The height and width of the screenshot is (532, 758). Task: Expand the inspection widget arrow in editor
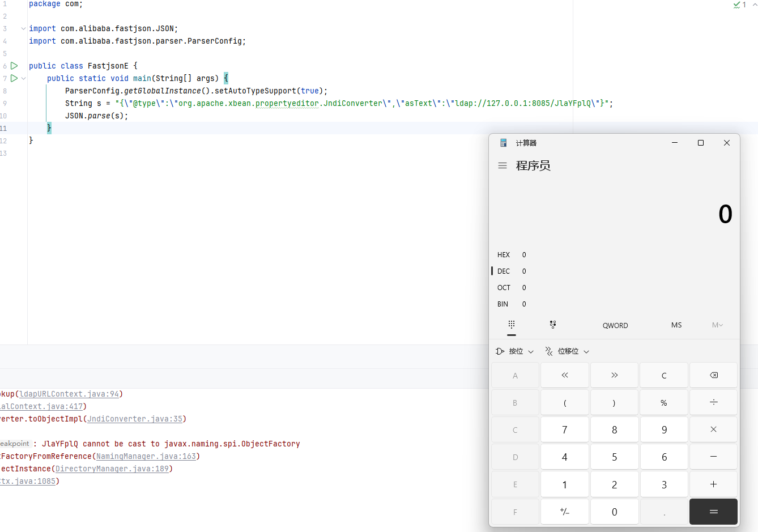coord(755,5)
